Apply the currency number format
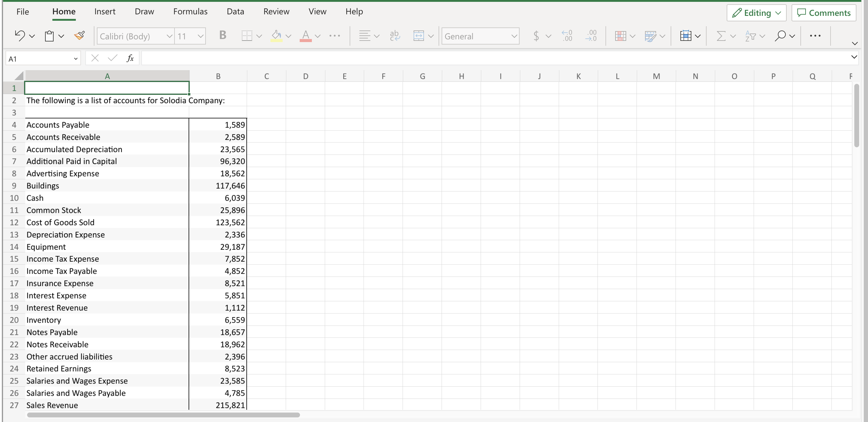The height and width of the screenshot is (422, 868). click(x=536, y=36)
